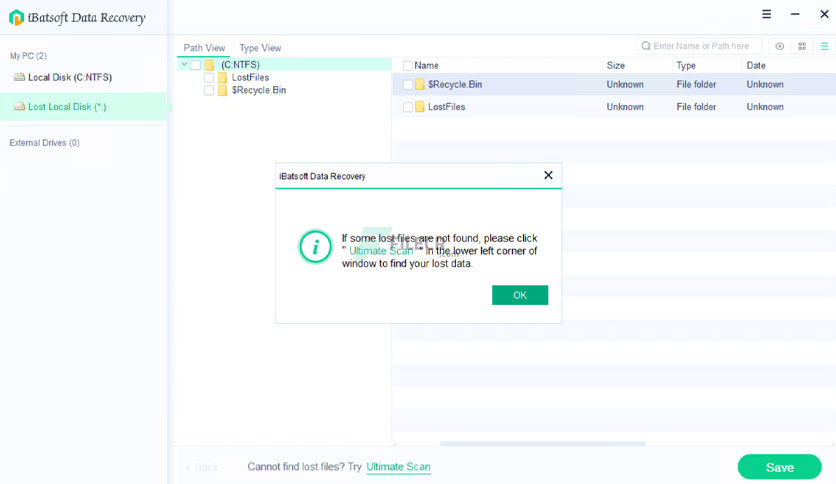Close the iBatsoft Data Recovery dialog
Viewport: 836px width, 484px height.
(548, 175)
